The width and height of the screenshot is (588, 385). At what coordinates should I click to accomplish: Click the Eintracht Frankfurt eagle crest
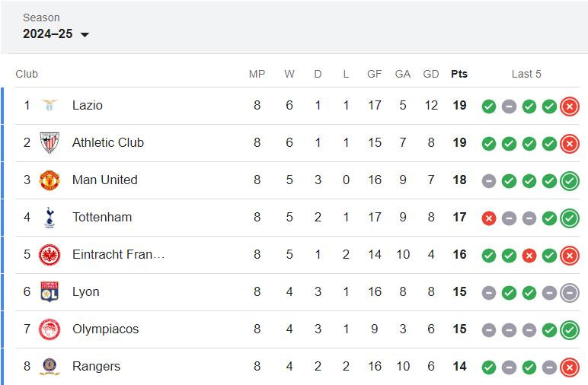pos(50,255)
